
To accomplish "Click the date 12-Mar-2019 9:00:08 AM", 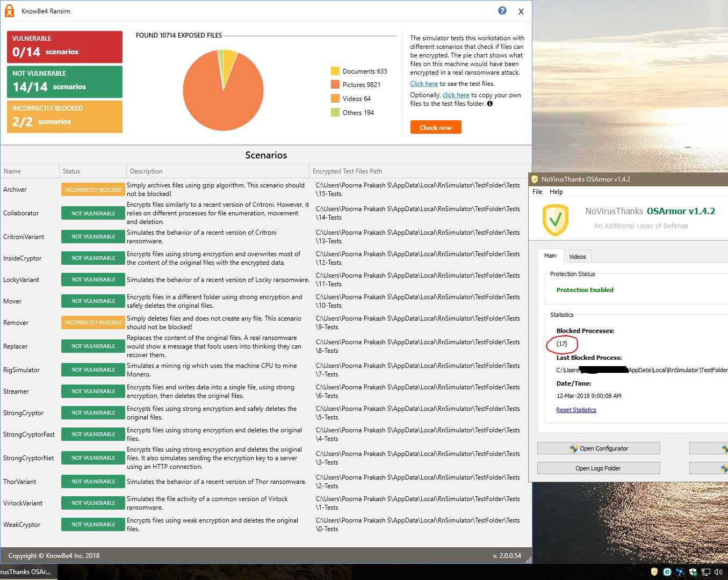I will click(x=589, y=396).
